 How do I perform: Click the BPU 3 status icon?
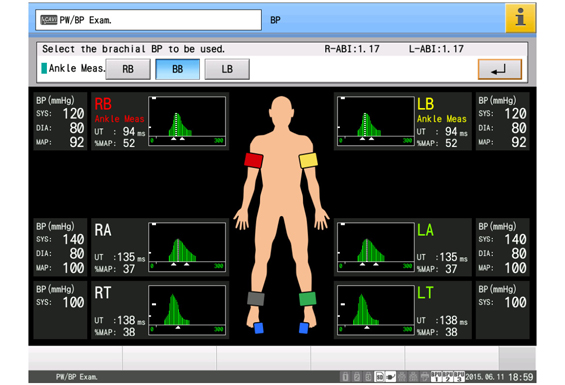[x=459, y=377]
